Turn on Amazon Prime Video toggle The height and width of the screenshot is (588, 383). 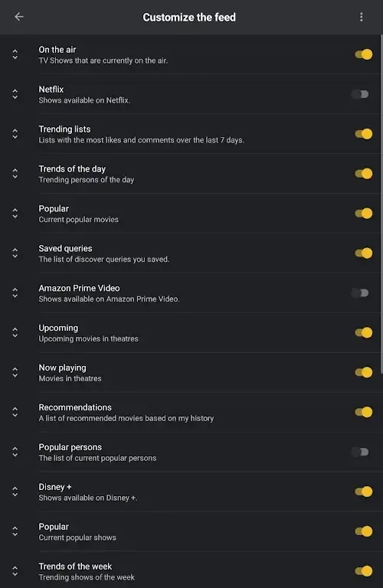click(x=361, y=293)
